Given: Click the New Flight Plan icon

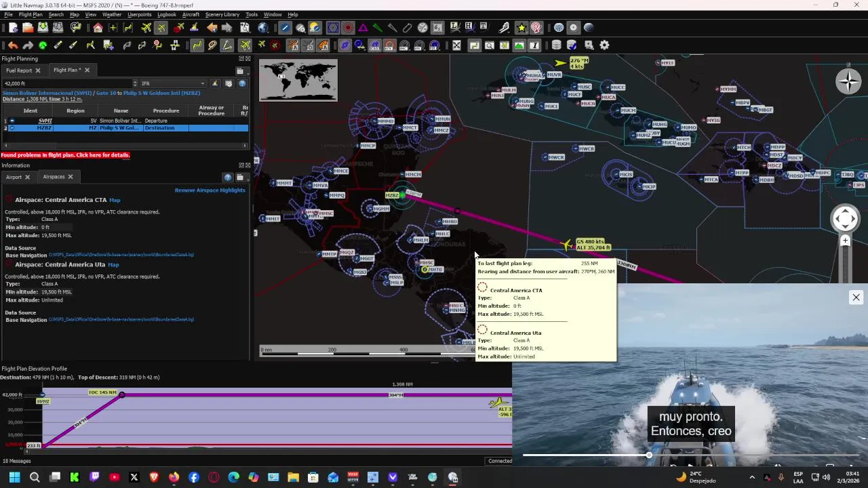Looking at the screenshot, I should [13, 28].
